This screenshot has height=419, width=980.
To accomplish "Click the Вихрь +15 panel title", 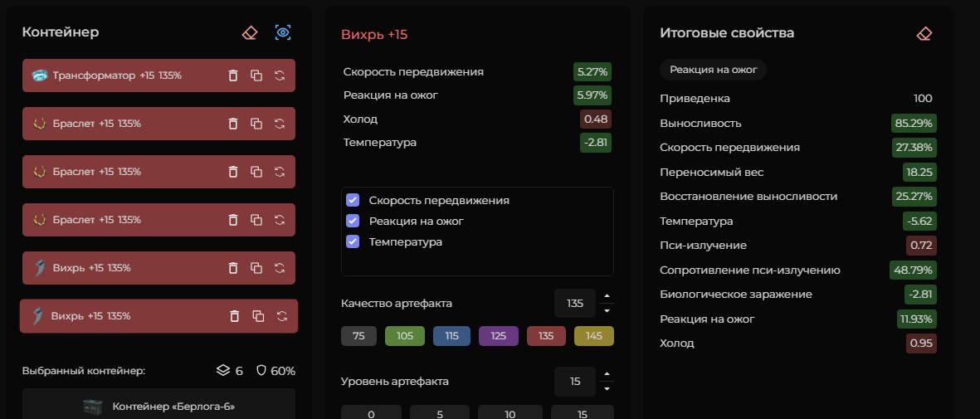I will pos(374,34).
